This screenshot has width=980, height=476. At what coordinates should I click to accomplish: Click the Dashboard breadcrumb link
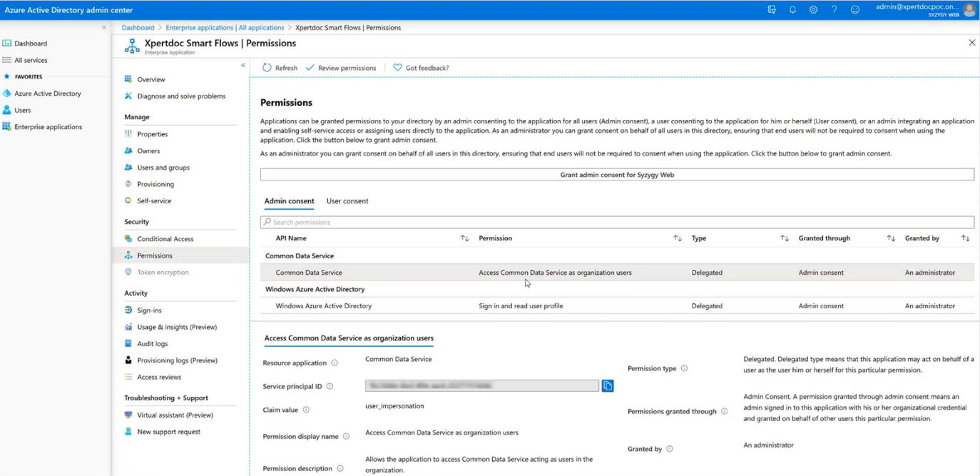point(138,27)
